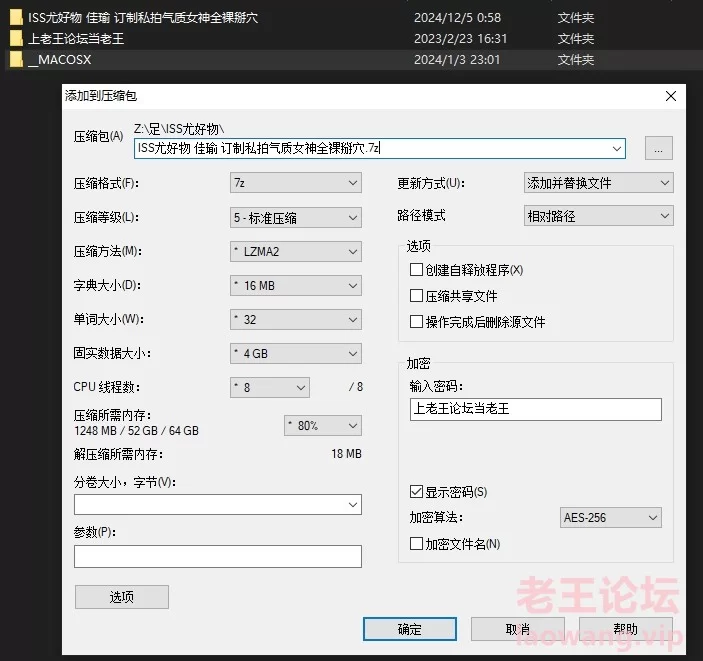Select the __MACOSX folder name

tap(60, 60)
